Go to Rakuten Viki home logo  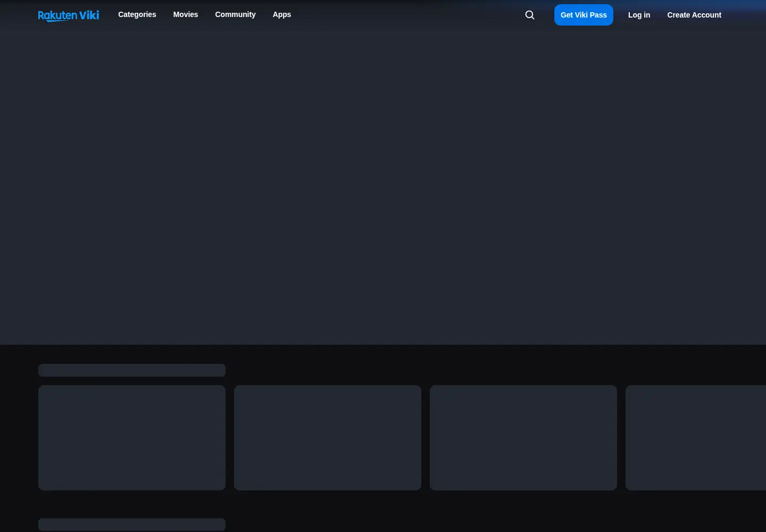pos(69,15)
